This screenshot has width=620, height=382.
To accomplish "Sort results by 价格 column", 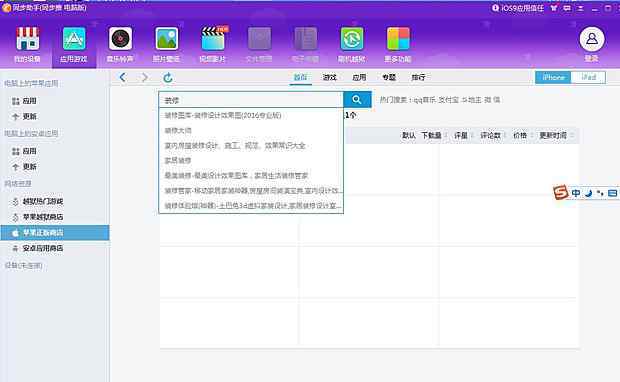I will pyautogui.click(x=520, y=135).
